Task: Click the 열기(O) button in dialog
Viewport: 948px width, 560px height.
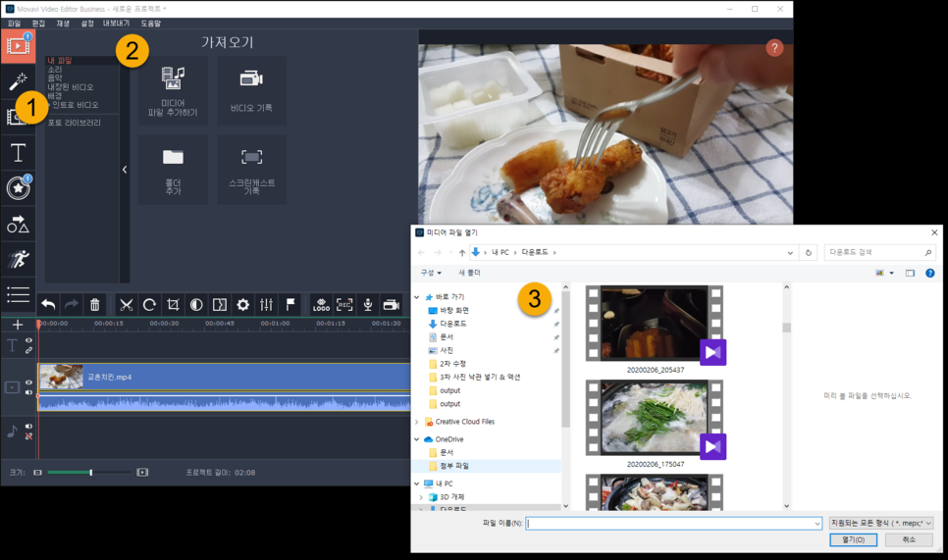Action: click(853, 539)
